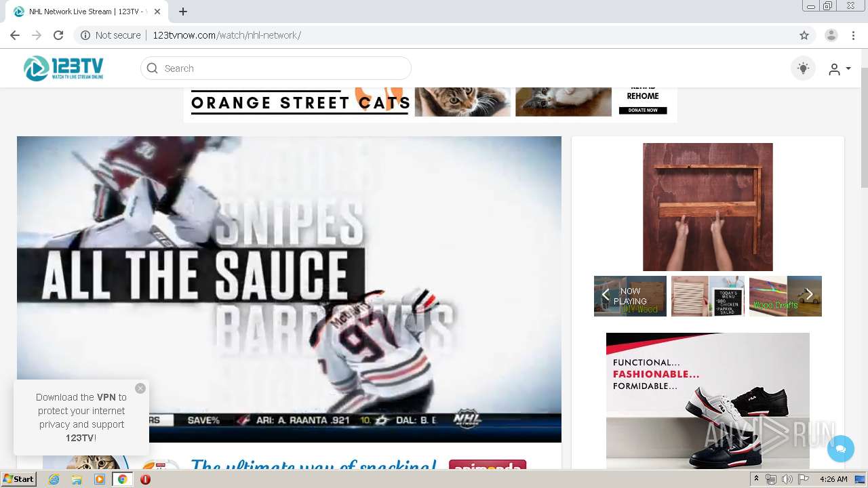Click the Donate Now button in banner
This screenshot has width=868, height=488.
pos(643,110)
